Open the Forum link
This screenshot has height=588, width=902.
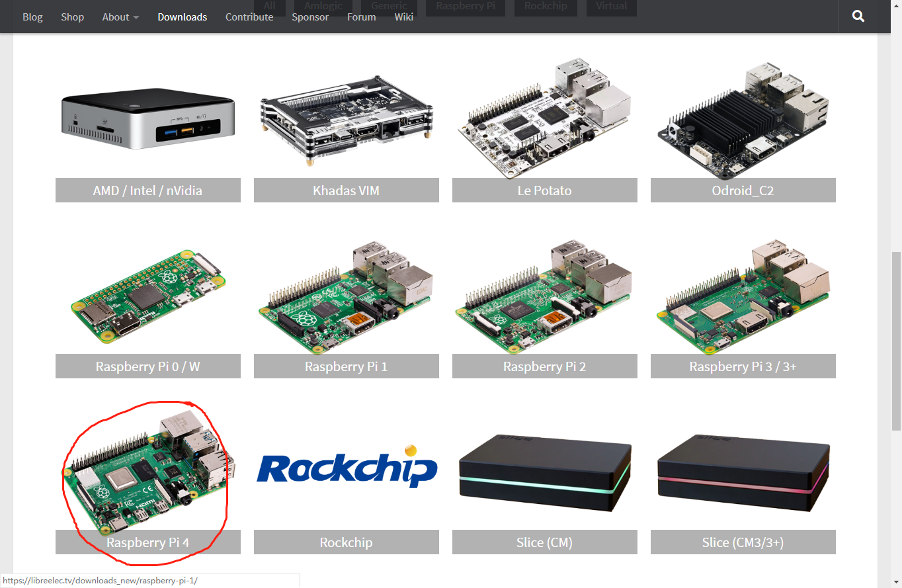point(361,17)
